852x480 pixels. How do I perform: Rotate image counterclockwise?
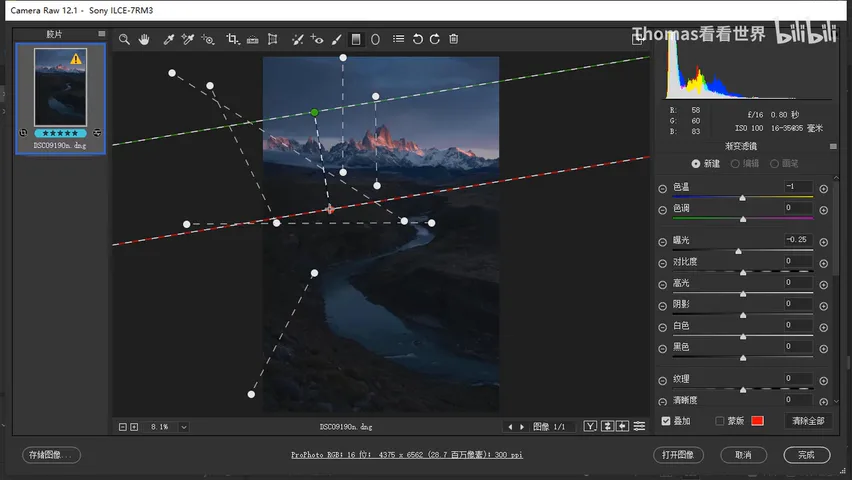tap(417, 39)
